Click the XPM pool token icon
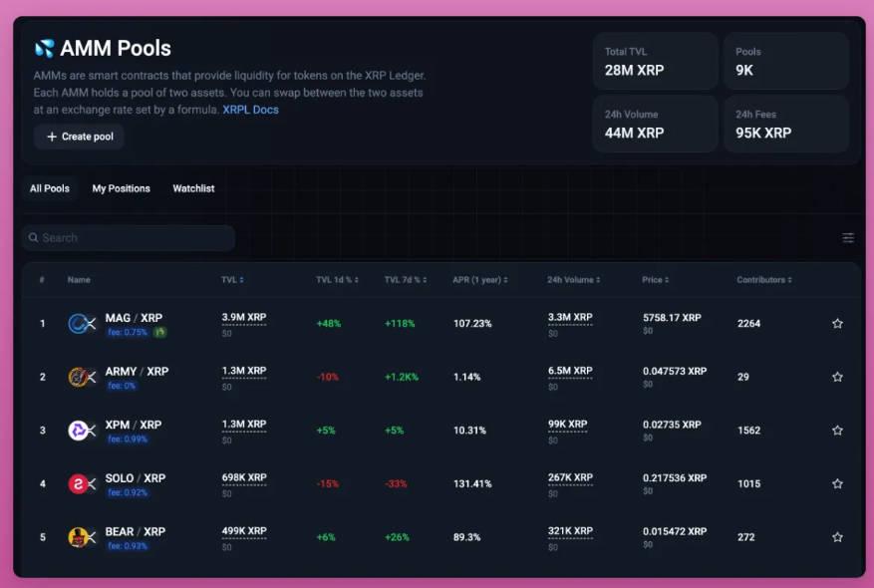 pos(79,431)
